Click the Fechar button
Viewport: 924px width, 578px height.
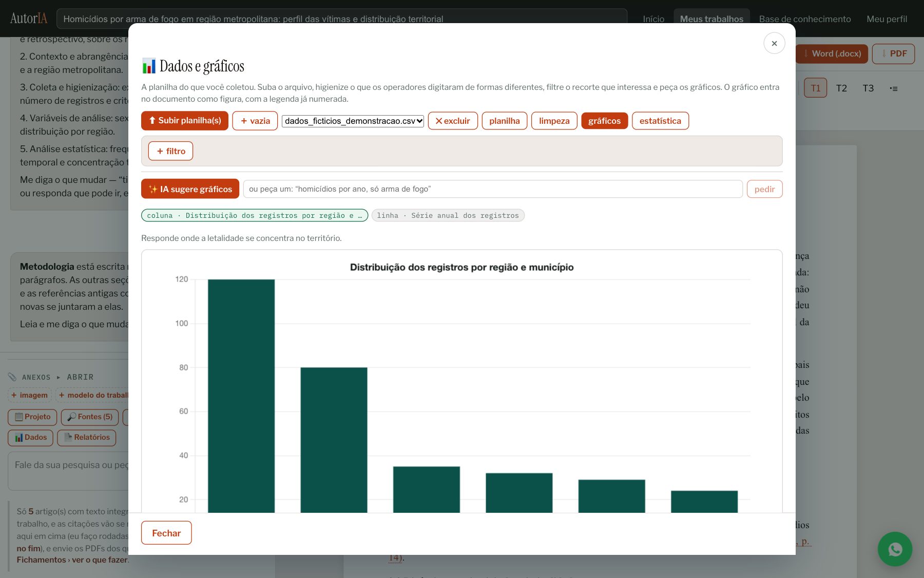[166, 533]
